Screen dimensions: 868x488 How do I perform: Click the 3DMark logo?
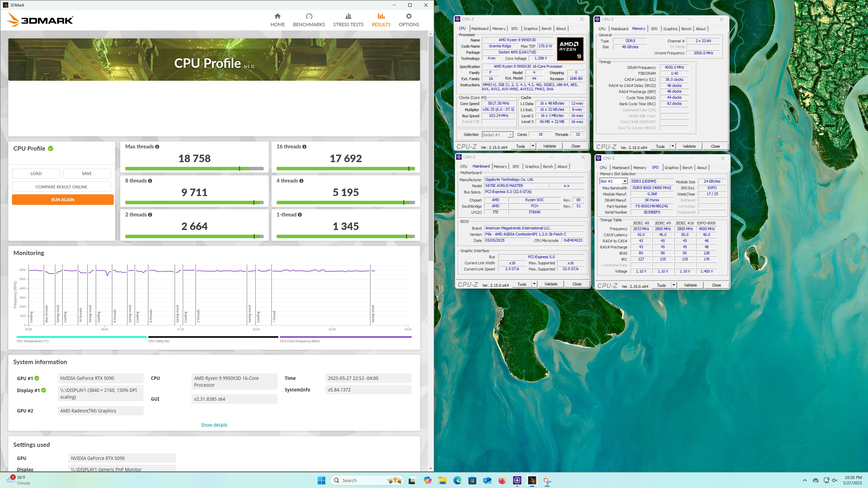[40, 20]
